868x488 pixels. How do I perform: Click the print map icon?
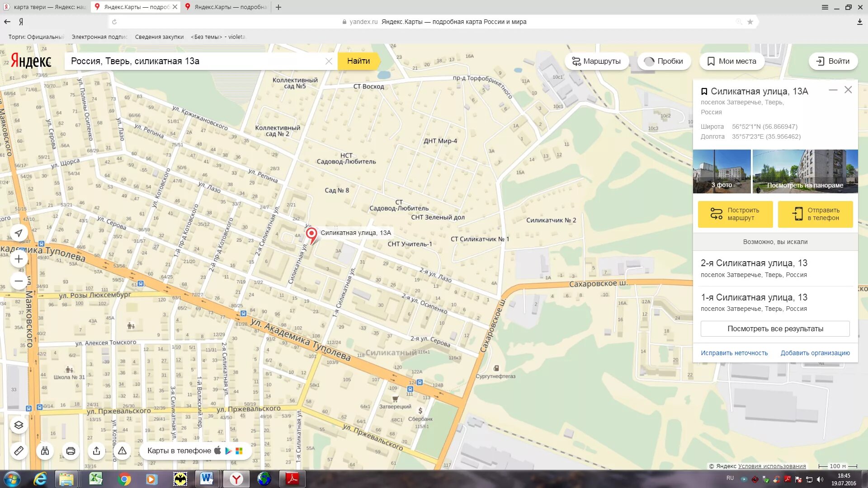(x=71, y=451)
